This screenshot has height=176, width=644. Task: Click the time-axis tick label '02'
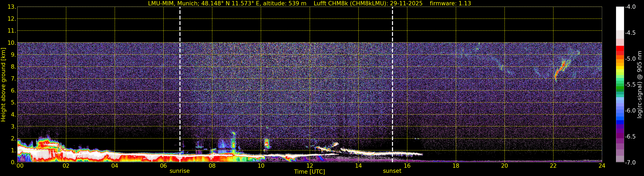66,166
